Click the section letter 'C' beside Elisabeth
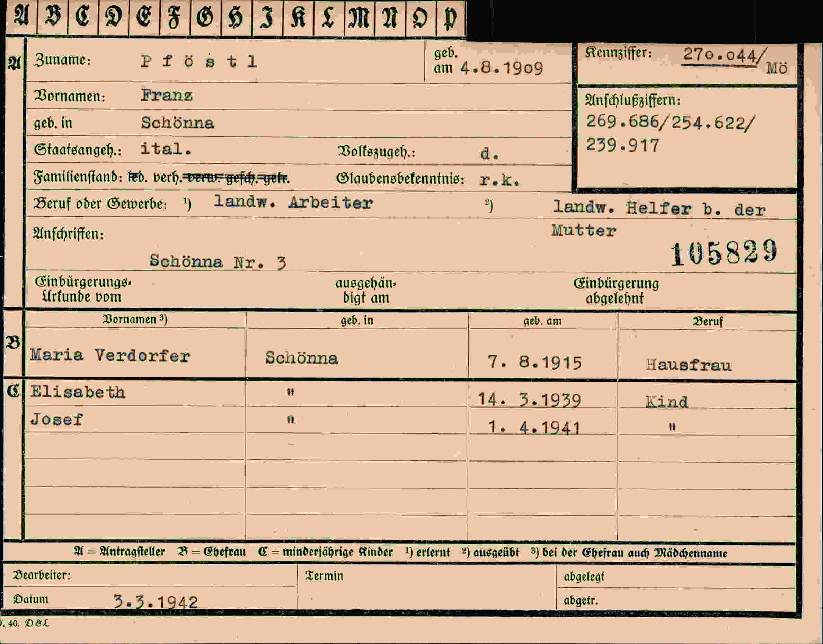This screenshot has width=823, height=644. click(13, 391)
